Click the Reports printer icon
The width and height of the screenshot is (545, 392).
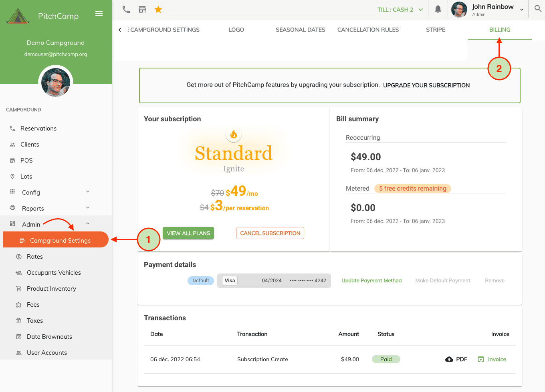click(12, 208)
